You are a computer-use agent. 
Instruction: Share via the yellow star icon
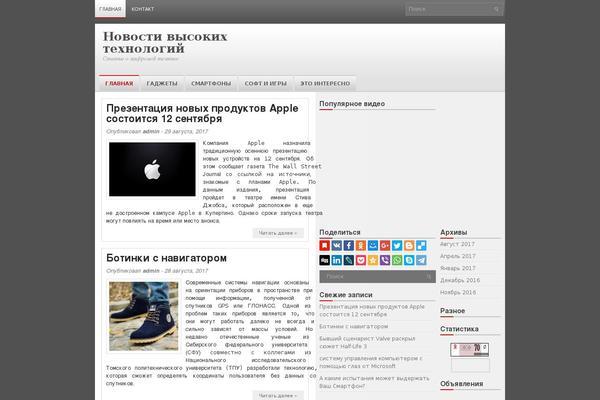(373, 260)
